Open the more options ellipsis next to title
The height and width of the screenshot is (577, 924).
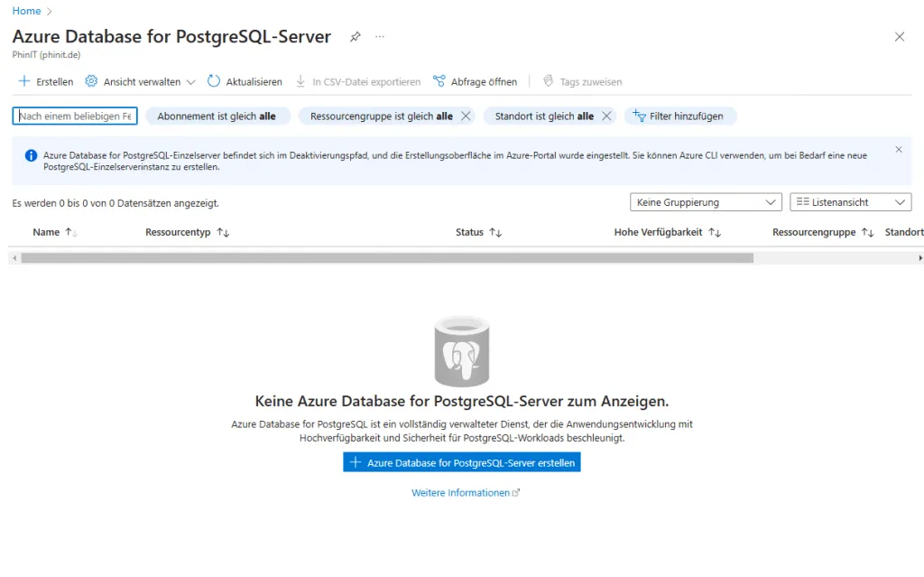[x=380, y=37]
